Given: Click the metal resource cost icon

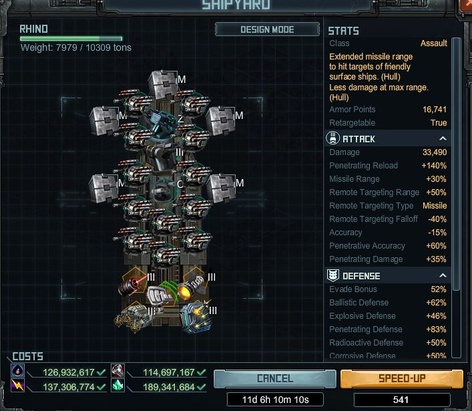Looking at the screenshot, I should (118, 371).
